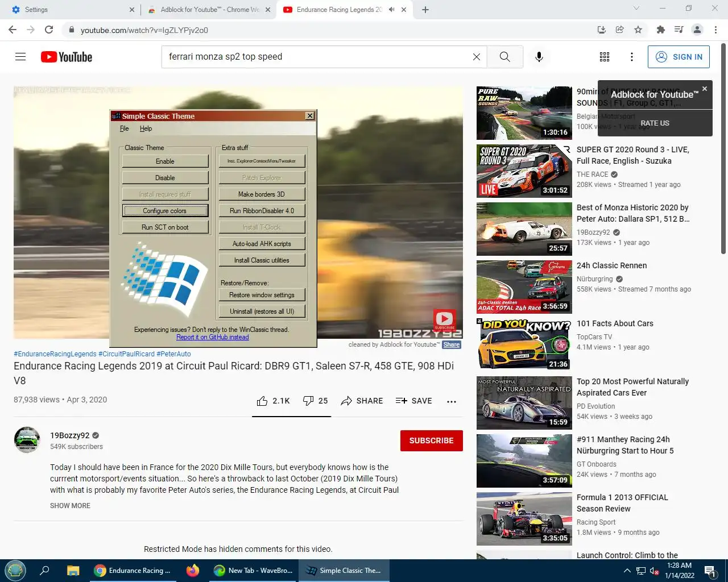Click Uninstall (restores all UI)
728x582 pixels.
point(262,311)
